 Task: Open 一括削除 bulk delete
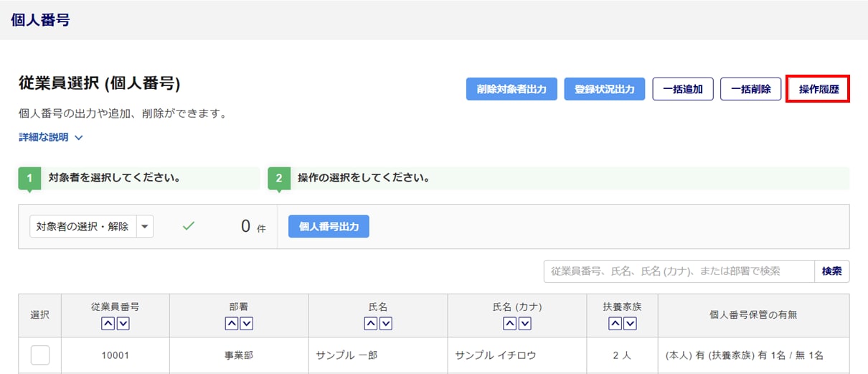pos(750,89)
